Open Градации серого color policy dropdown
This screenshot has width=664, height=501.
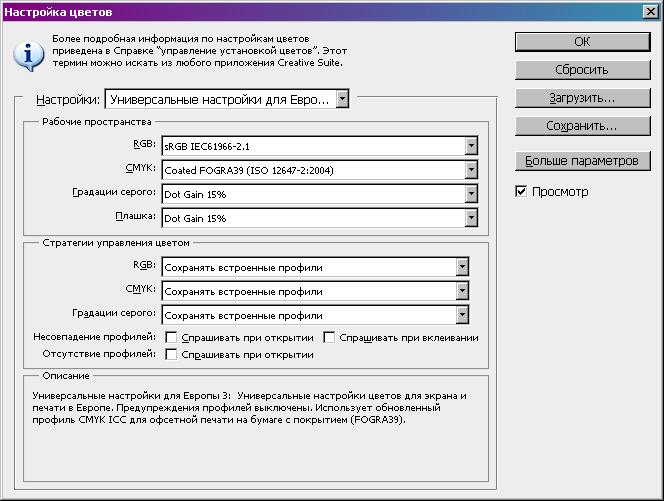coord(314,315)
